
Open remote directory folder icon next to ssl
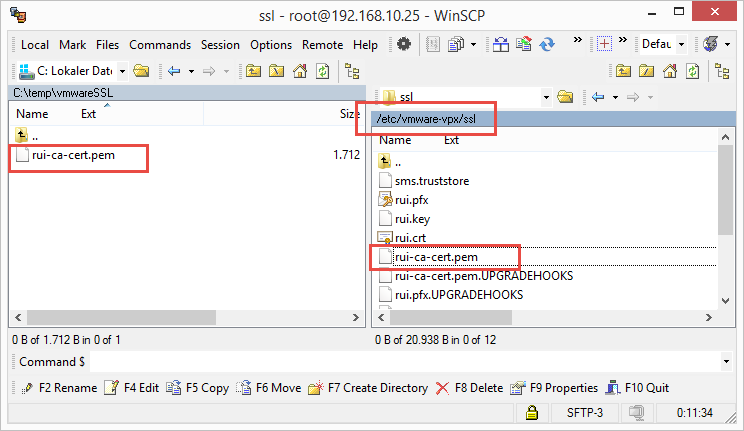[x=565, y=97]
